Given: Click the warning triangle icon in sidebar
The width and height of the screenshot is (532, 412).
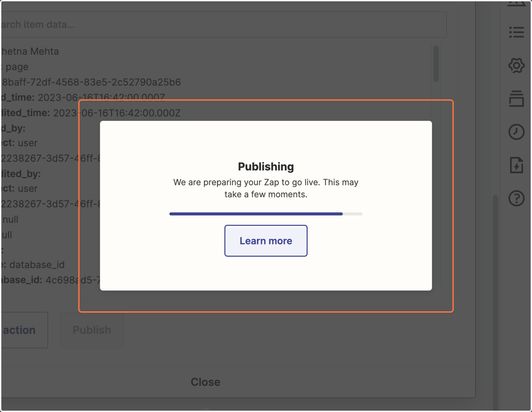Looking at the screenshot, I should [x=516, y=4].
